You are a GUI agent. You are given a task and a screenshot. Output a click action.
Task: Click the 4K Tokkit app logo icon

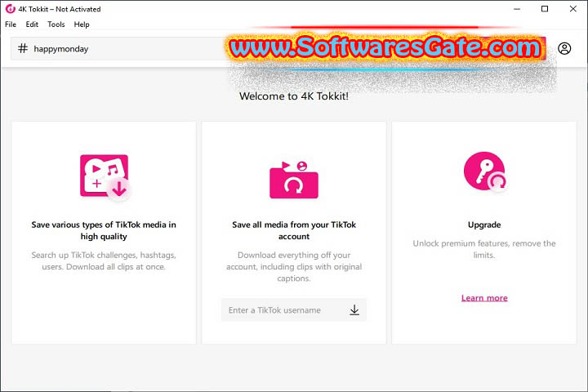[x=10, y=9]
